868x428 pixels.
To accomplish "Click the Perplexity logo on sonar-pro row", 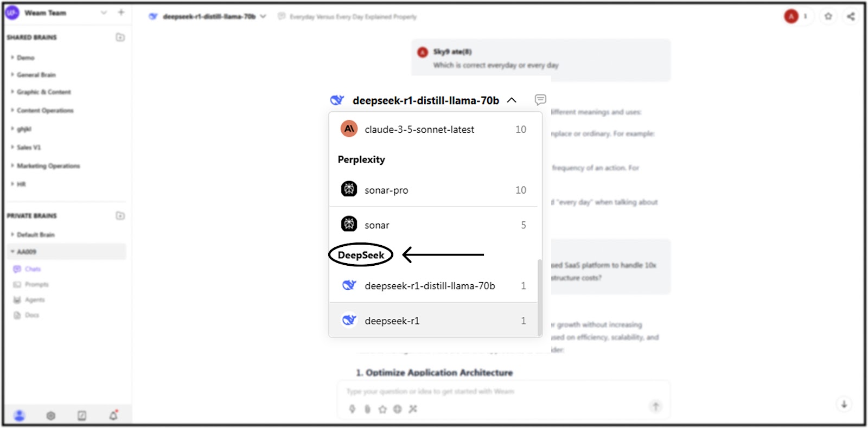I will click(349, 189).
